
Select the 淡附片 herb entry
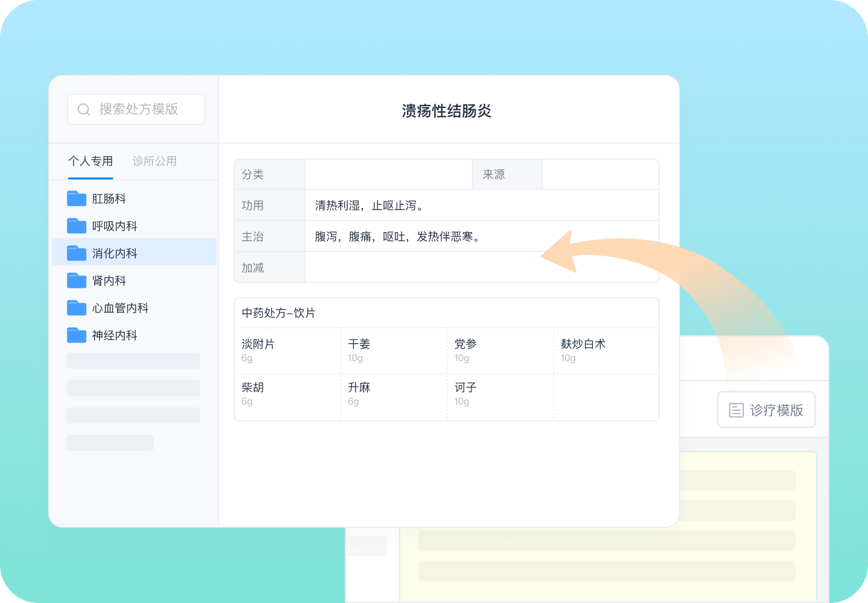point(288,350)
